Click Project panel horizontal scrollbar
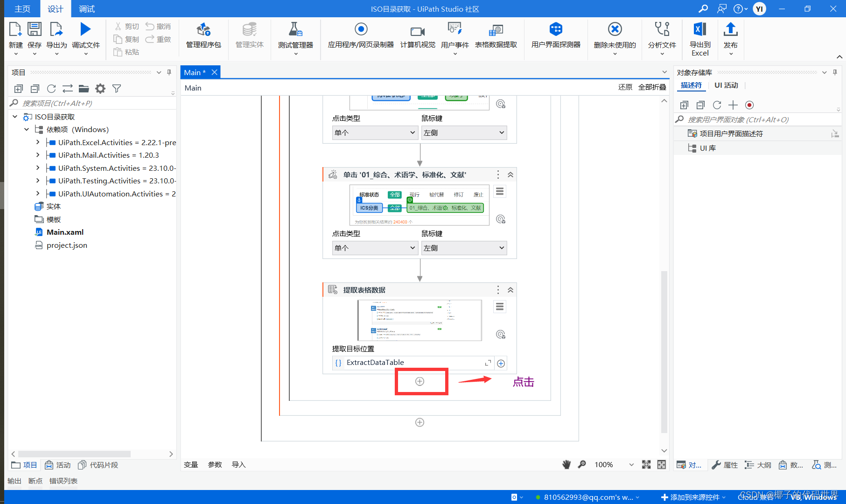The height and width of the screenshot is (504, 846). (x=74, y=454)
